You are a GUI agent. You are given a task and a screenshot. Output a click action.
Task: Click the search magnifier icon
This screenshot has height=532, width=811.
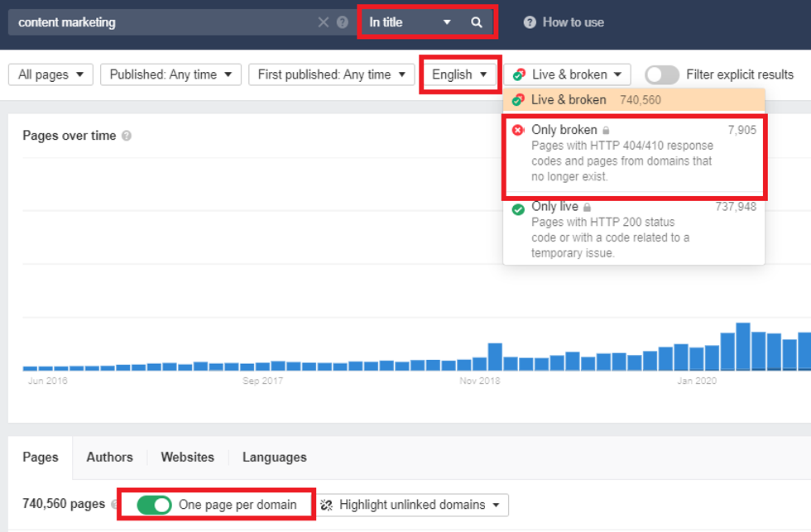[x=477, y=22]
